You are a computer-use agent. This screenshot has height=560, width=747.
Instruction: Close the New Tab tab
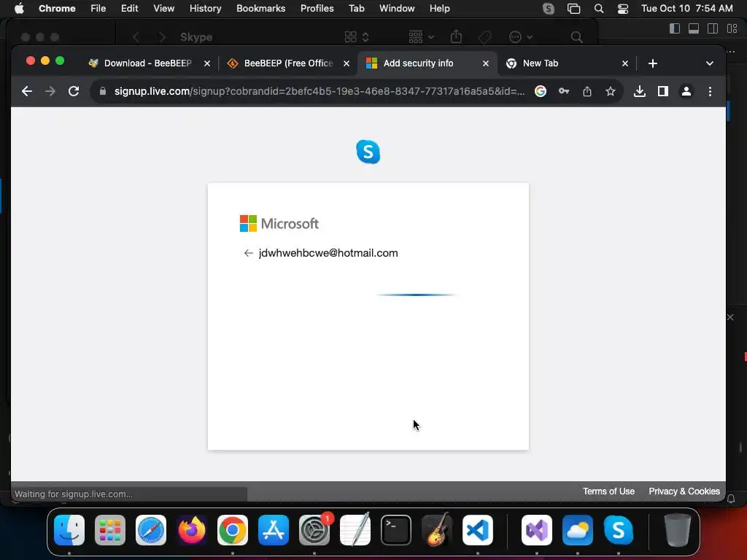click(625, 63)
